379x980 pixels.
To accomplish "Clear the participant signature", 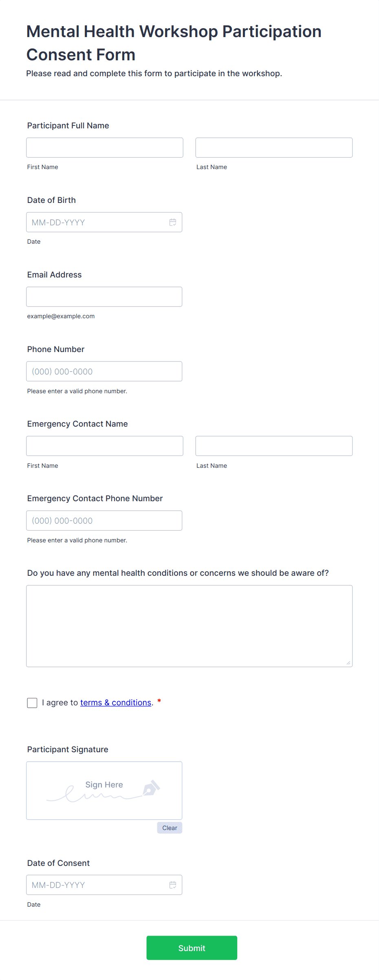I will pos(170,828).
